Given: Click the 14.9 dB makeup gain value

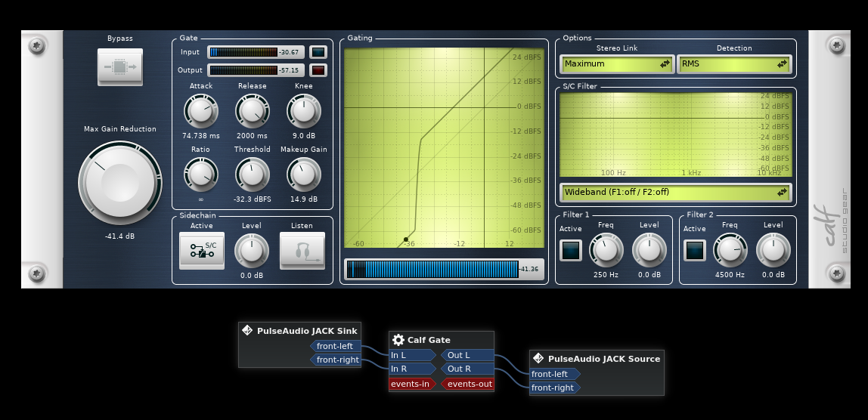Looking at the screenshot, I should tap(304, 199).
